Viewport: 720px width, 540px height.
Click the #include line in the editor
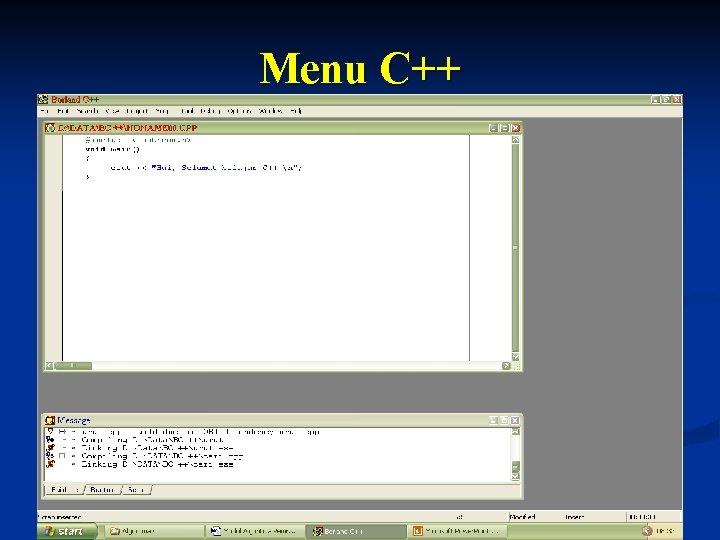pos(138,140)
